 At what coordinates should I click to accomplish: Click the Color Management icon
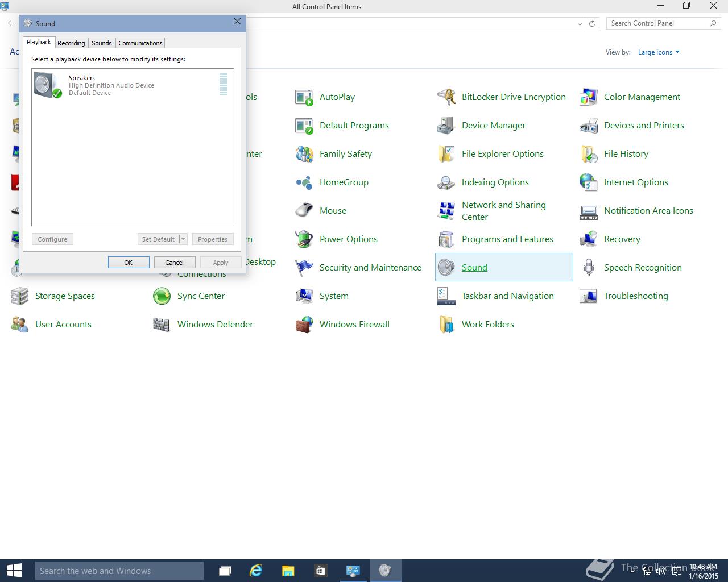point(589,97)
